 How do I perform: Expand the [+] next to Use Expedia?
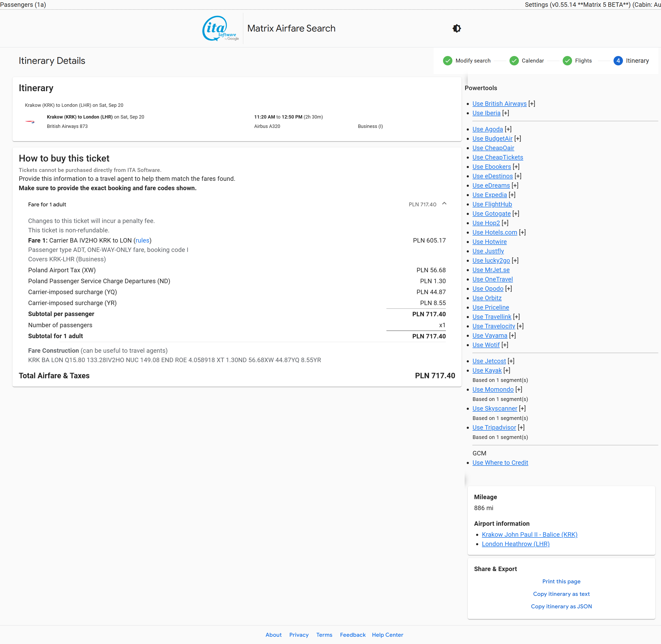(512, 195)
